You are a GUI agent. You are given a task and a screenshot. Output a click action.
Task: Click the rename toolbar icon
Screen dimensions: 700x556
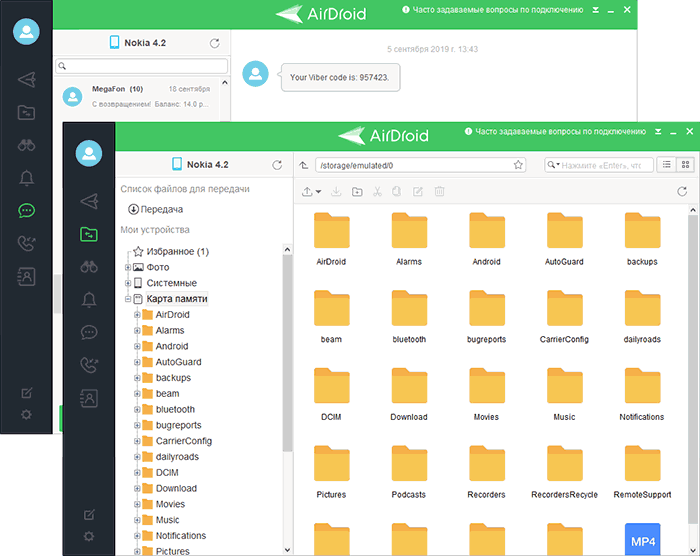pos(418,192)
